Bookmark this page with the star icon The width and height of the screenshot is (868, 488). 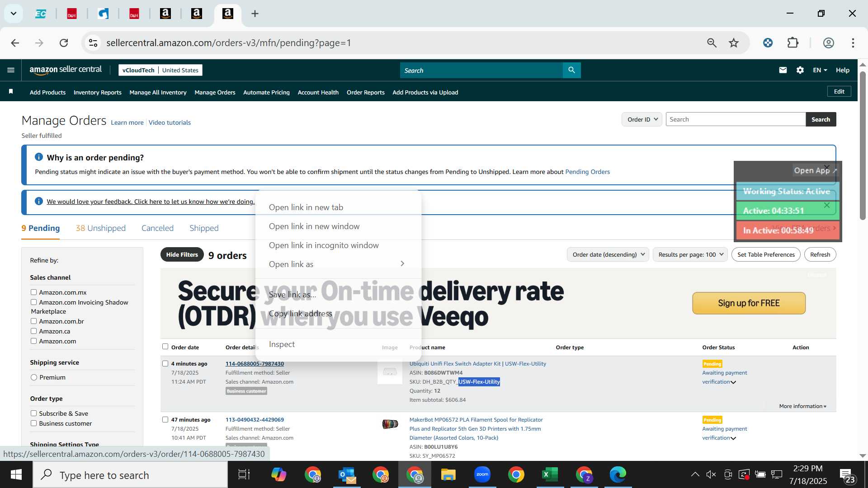[x=734, y=43]
